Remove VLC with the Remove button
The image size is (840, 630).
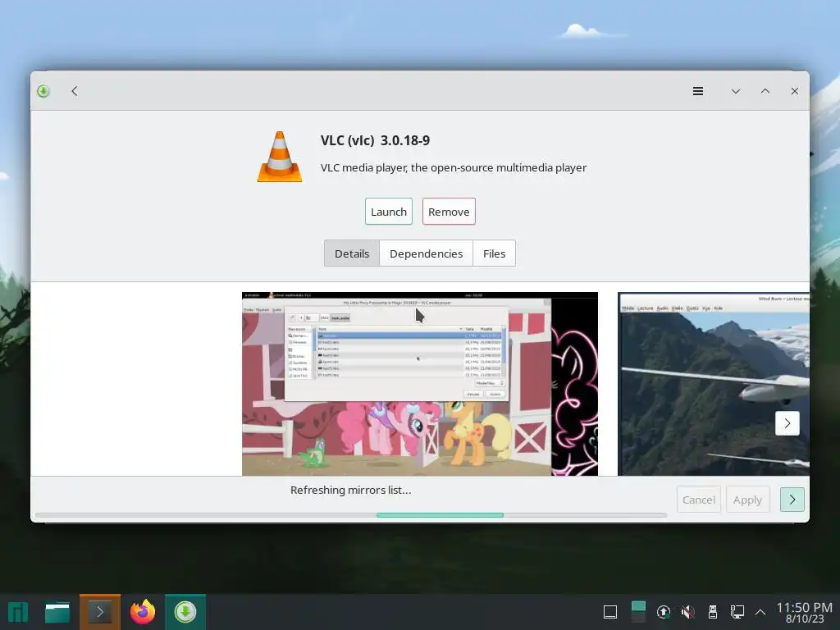449,212
